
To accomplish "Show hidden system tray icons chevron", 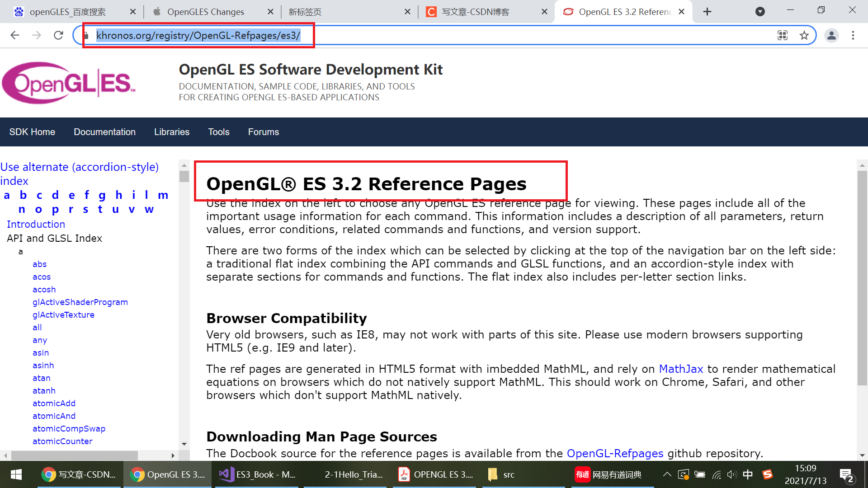I will pyautogui.click(x=667, y=474).
